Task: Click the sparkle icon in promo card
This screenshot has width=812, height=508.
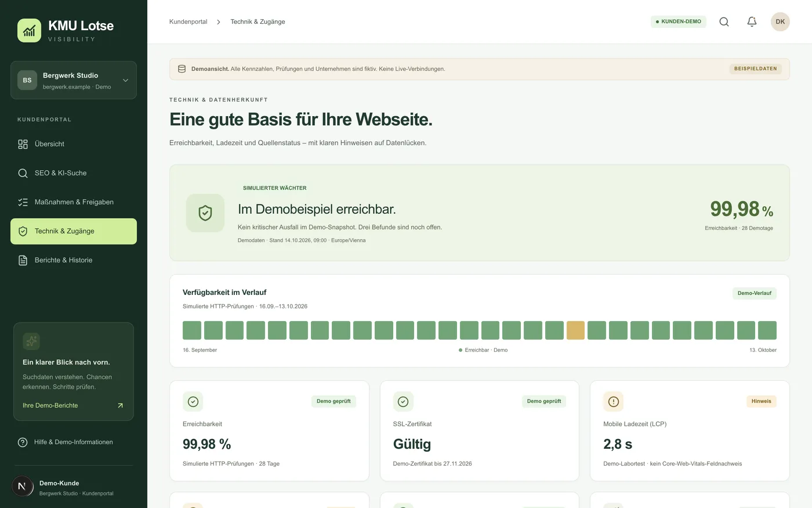Action: (x=31, y=341)
